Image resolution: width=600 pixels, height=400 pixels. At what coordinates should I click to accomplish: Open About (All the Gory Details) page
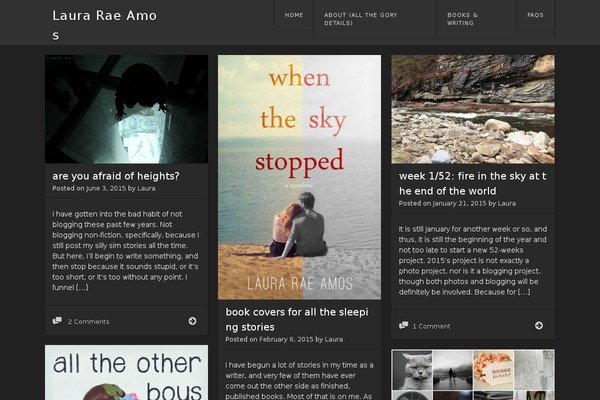[360, 19]
